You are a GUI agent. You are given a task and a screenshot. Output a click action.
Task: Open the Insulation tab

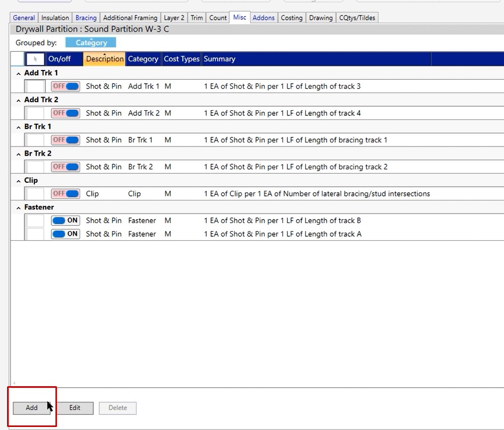[55, 18]
